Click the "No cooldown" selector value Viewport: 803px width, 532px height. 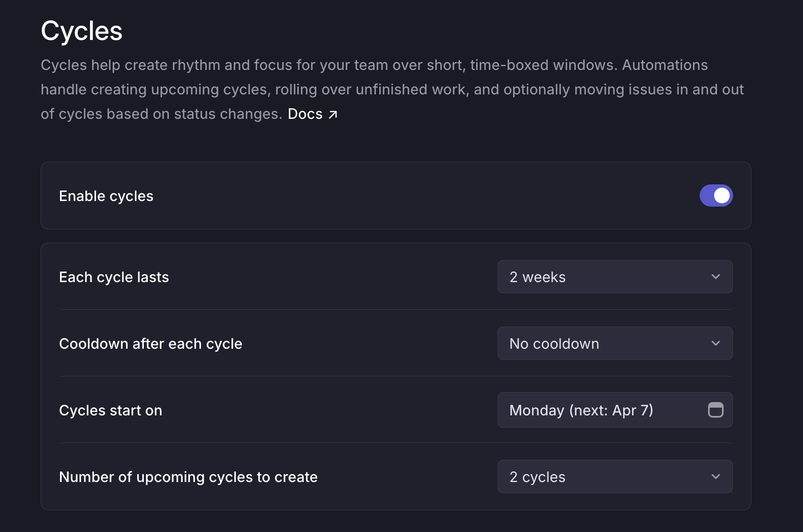pyautogui.click(x=554, y=343)
